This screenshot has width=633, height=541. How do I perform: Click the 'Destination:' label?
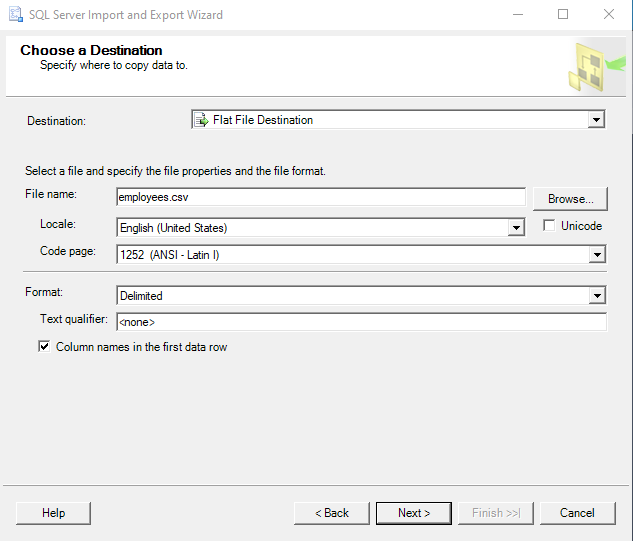click(x=57, y=121)
